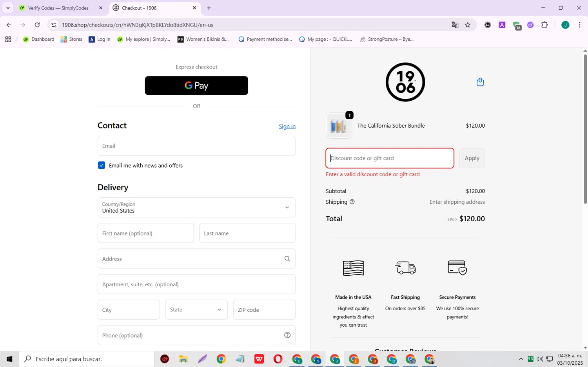588x367 pixels.
Task: Click the page vertical scrollbar
Action: [x=585, y=129]
